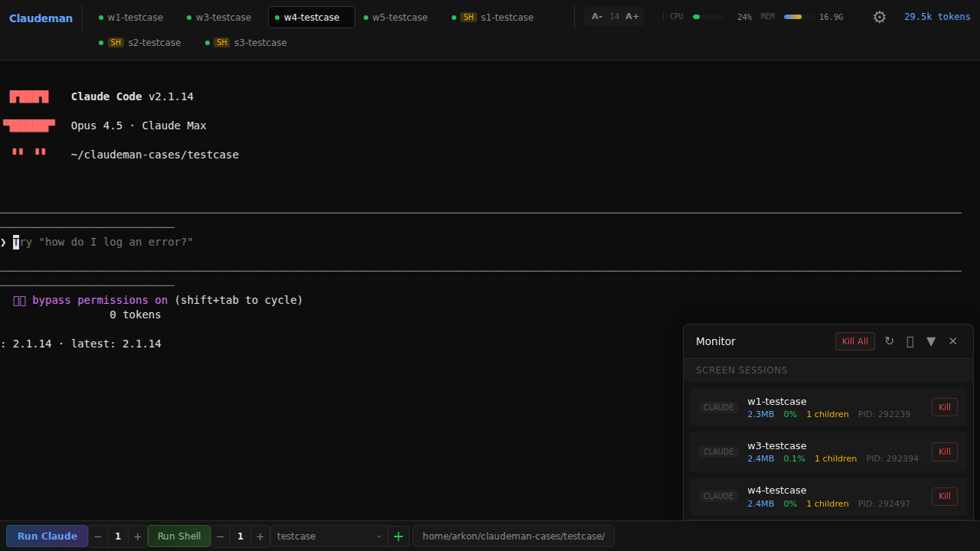Click the CPU usage bar
980x551 pixels.
click(707, 17)
